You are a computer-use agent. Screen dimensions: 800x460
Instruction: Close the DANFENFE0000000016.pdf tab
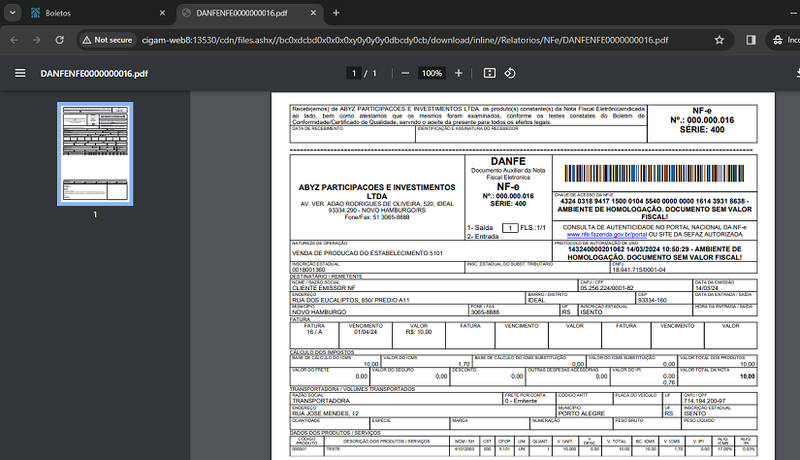click(x=313, y=13)
